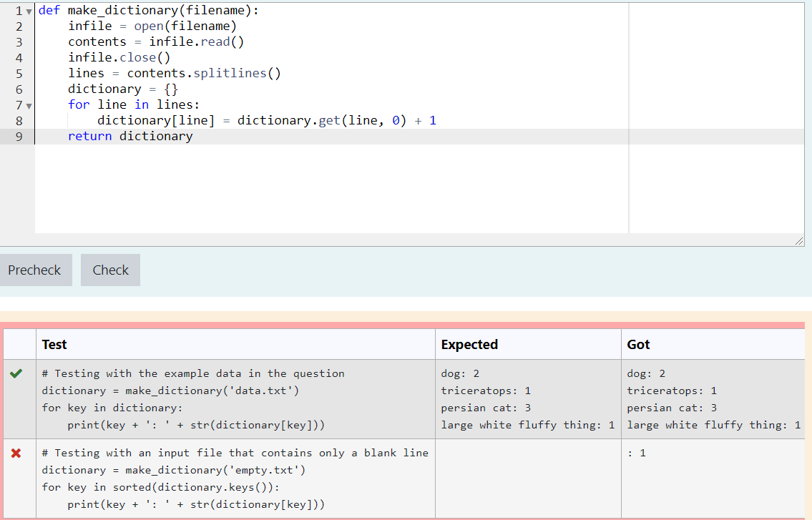
Task: Click the make_dictionary('data.txt') test line
Action: click(170, 391)
